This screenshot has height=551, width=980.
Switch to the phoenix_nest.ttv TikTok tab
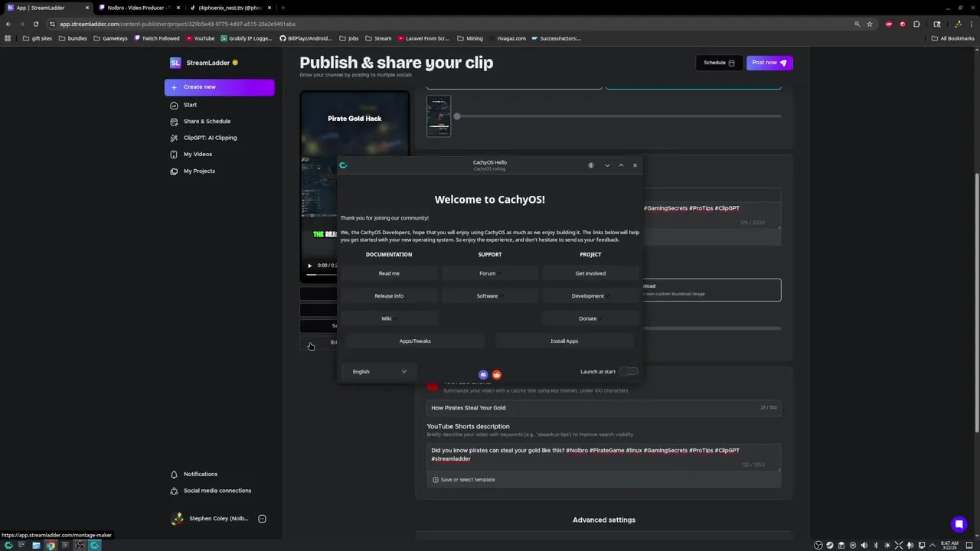point(230,8)
